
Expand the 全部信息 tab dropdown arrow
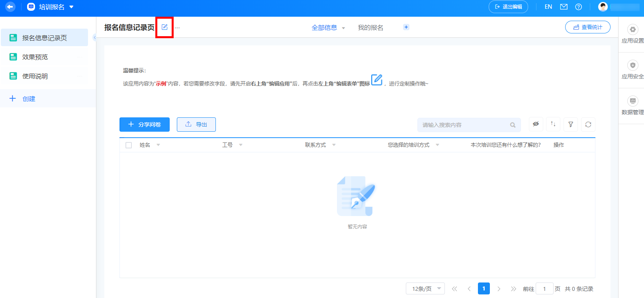click(x=343, y=28)
